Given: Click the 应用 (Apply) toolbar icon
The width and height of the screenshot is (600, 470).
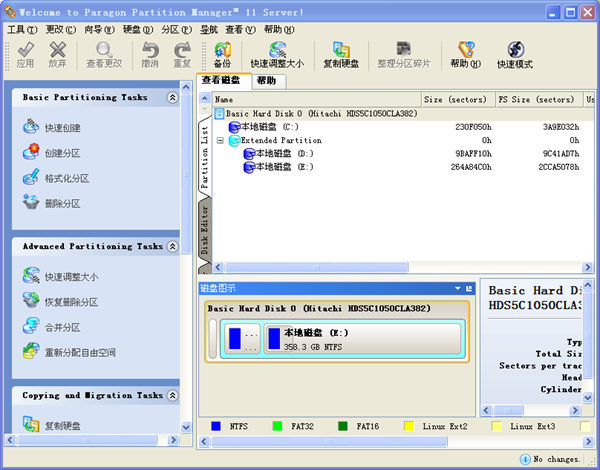Looking at the screenshot, I should (x=25, y=54).
